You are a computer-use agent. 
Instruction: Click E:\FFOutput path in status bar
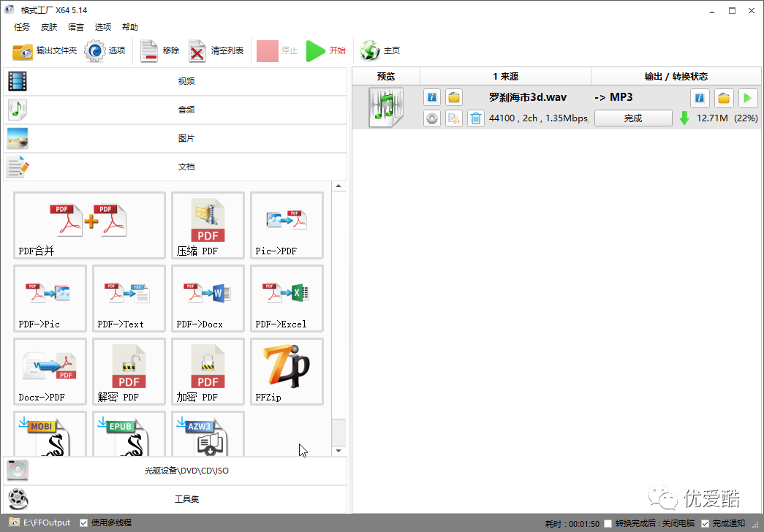47,522
